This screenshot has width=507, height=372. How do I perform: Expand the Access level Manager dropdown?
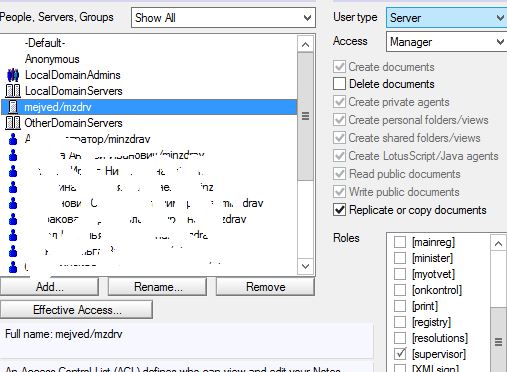(446, 42)
